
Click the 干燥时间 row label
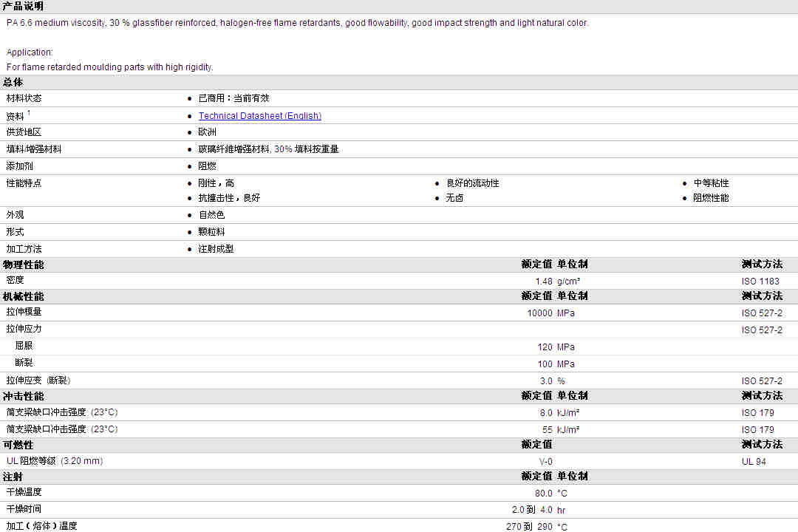pyautogui.click(x=24, y=509)
